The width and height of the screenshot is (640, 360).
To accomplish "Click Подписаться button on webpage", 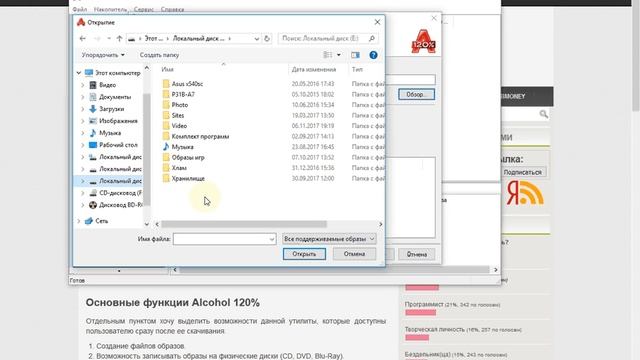I will 522,172.
